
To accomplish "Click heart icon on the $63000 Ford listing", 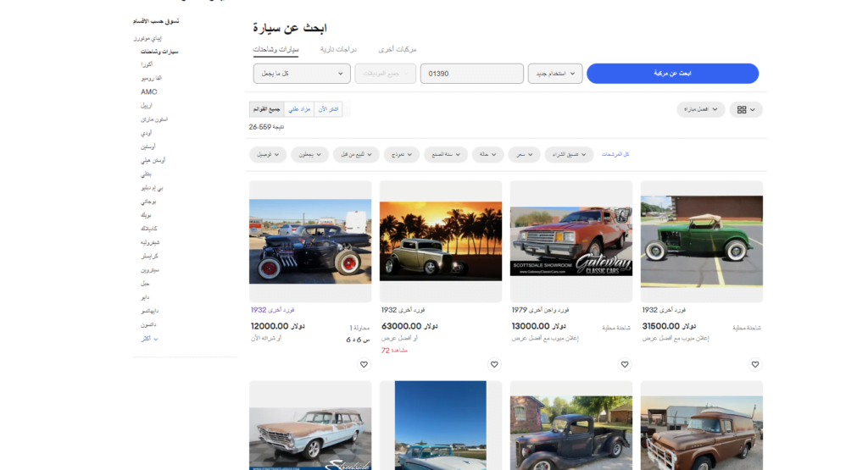I will point(494,364).
